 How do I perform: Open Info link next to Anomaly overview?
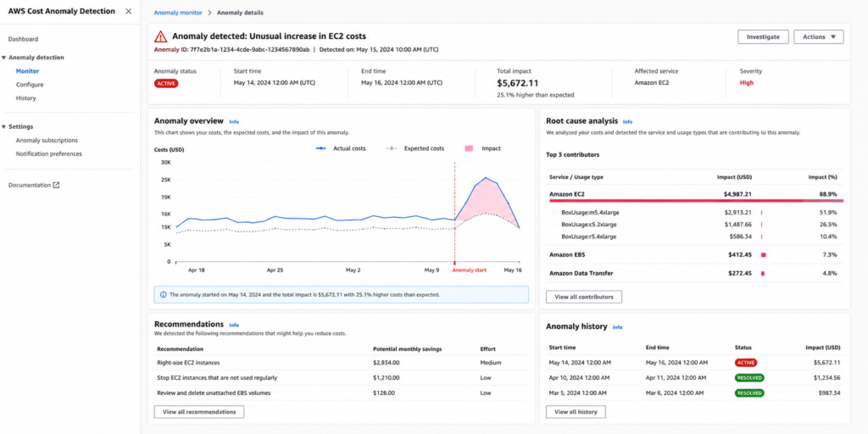234,122
